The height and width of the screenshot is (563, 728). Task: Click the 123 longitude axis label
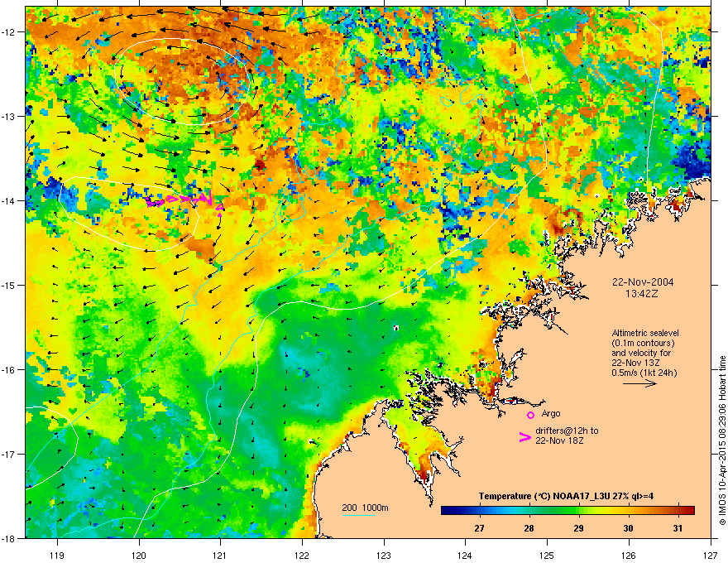tap(384, 555)
